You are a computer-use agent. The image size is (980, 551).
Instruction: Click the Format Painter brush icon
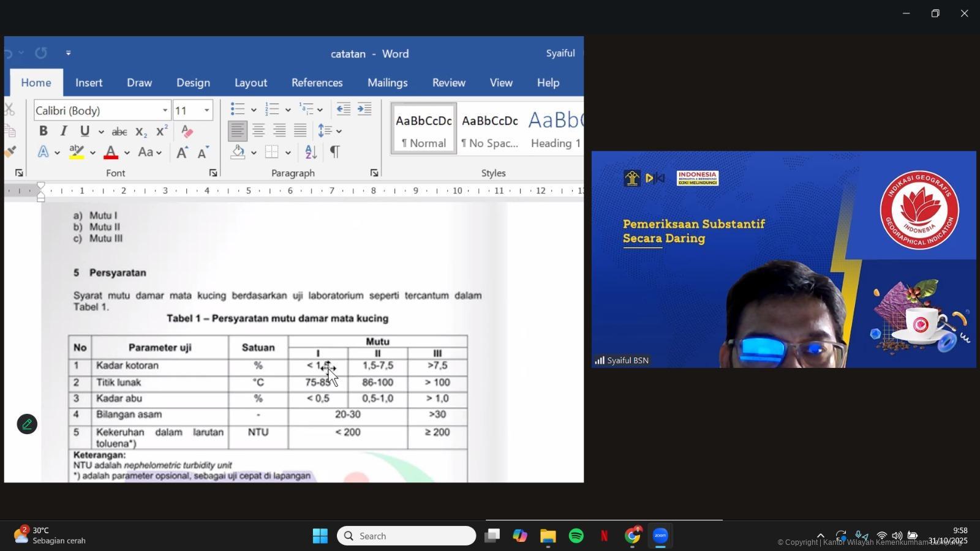pyautogui.click(x=10, y=151)
